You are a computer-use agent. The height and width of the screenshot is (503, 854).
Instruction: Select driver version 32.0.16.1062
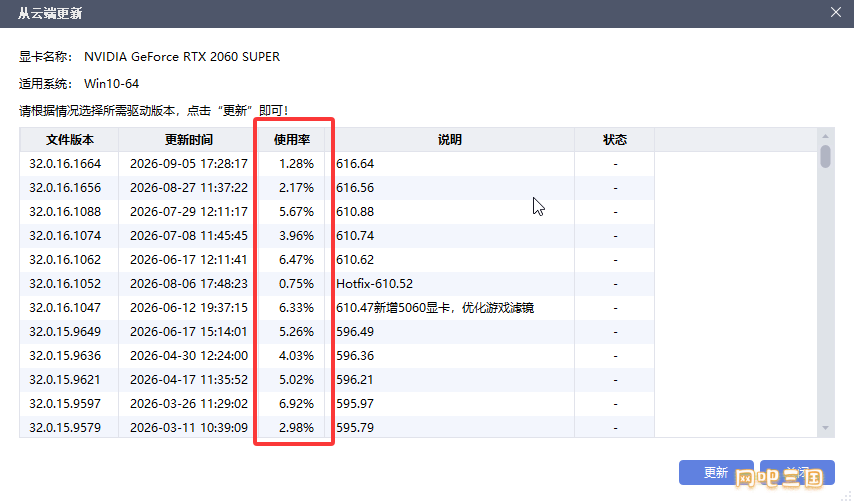click(65, 260)
